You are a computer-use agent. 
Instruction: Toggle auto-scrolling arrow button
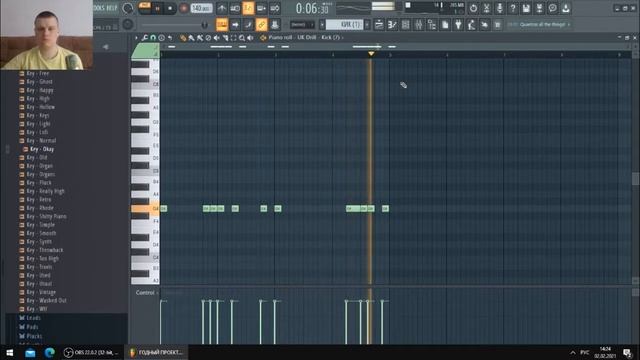(235, 24)
